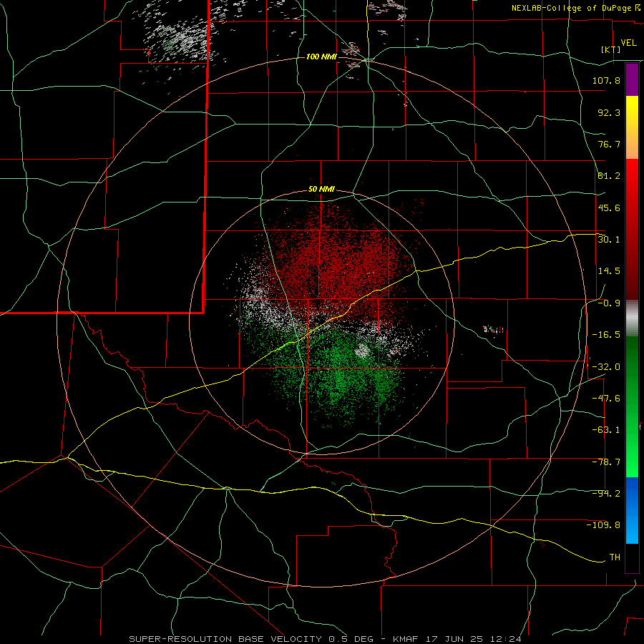Click the VEL legend title
Screen dimensions: 644x644
pos(628,43)
